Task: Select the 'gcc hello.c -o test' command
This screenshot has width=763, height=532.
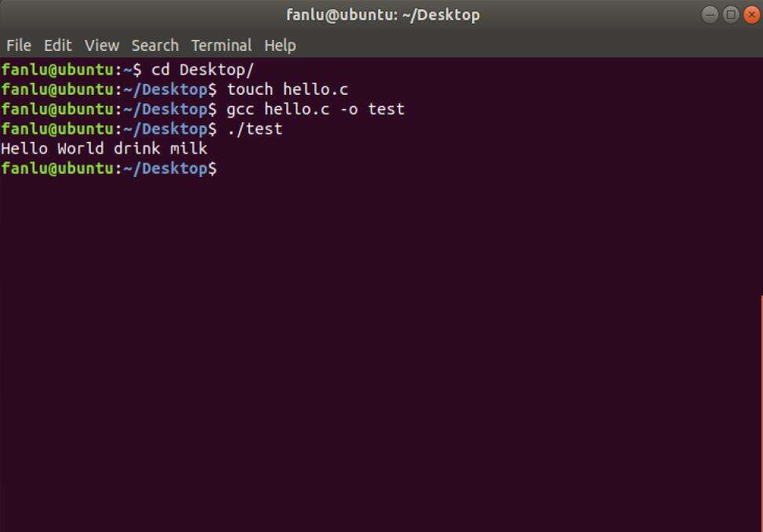Action: (x=315, y=109)
